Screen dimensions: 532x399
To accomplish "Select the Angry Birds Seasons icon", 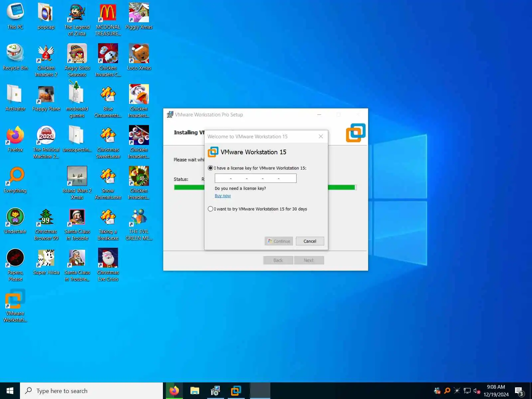I will [77, 61].
